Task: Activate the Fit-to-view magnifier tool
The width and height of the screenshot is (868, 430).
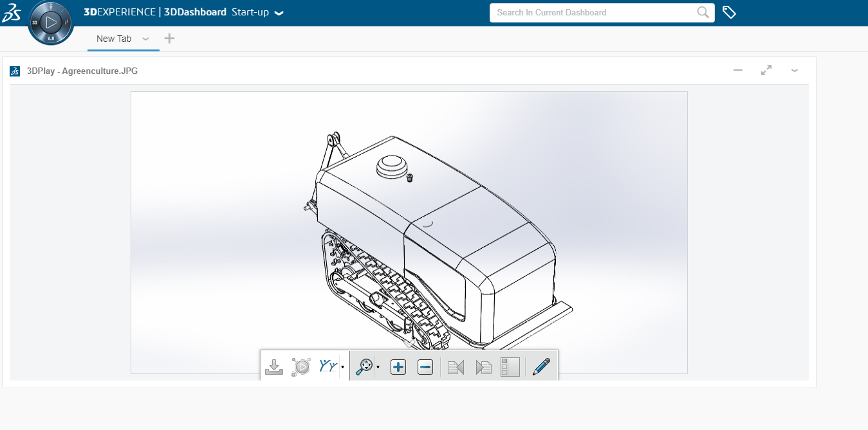Action: [364, 366]
